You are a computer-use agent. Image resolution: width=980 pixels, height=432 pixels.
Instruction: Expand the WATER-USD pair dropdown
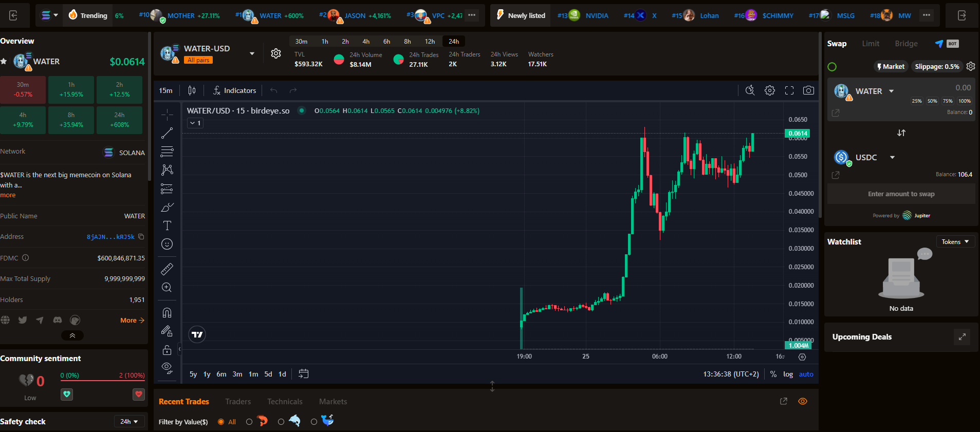(x=252, y=53)
